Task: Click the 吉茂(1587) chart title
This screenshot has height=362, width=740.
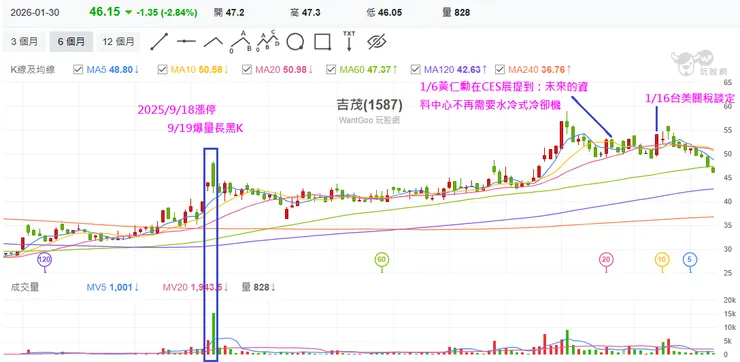Action: tap(369, 105)
